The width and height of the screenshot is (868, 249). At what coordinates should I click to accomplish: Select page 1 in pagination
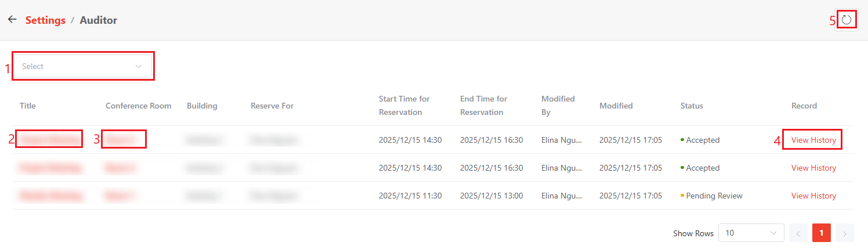tap(821, 233)
